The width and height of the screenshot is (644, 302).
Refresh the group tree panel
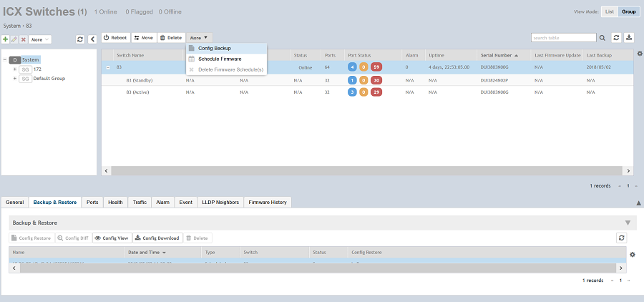click(x=80, y=39)
